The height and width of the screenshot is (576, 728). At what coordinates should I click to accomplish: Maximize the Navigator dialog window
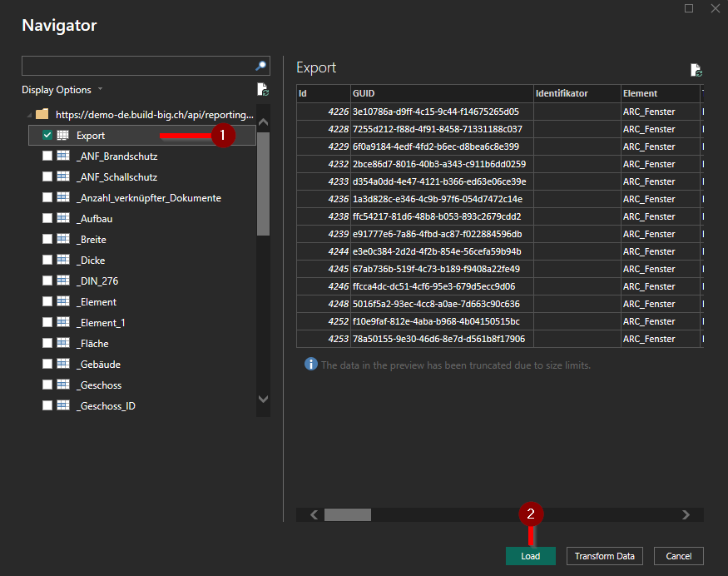pyautogui.click(x=689, y=8)
